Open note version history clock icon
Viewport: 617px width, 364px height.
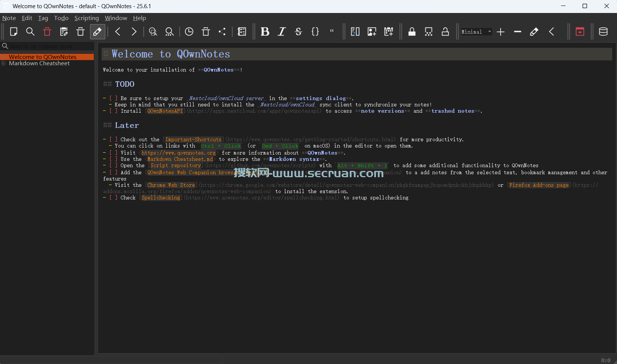point(189,32)
